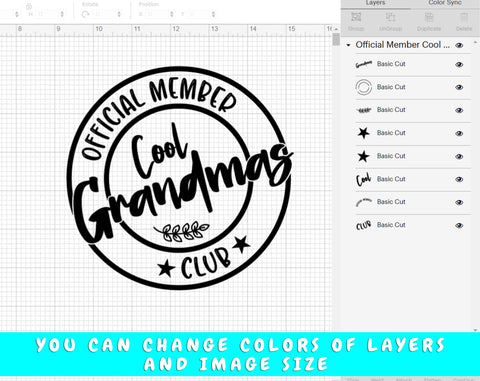Hide the double circle layer
This screenshot has width=480, height=381.
(459, 87)
